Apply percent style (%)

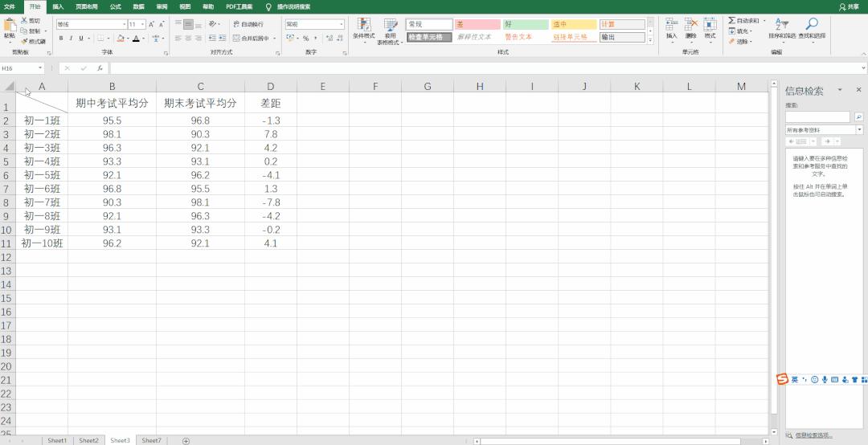(305, 39)
